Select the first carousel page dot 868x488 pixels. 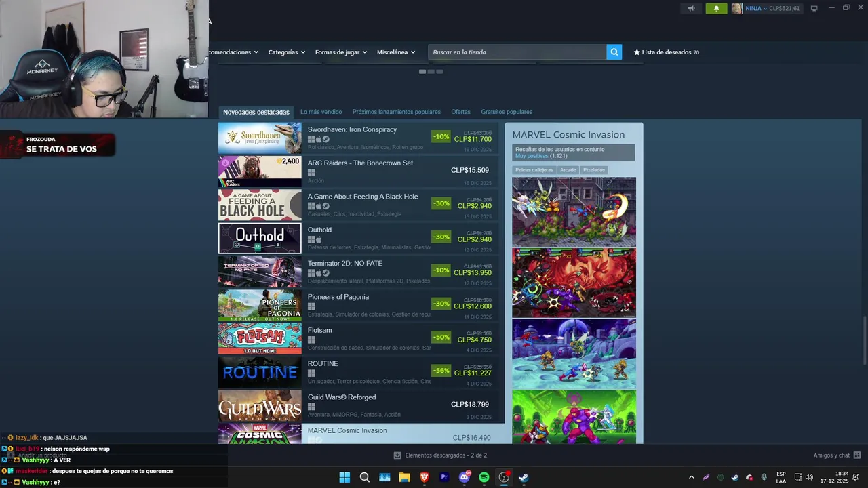(x=422, y=71)
